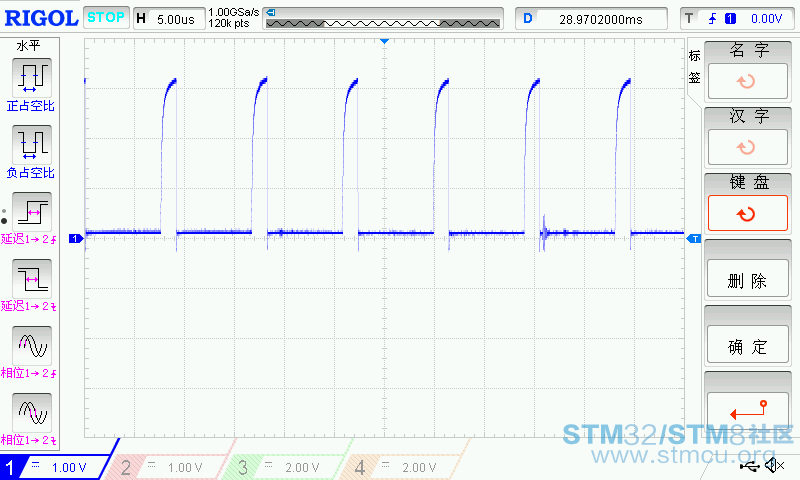Click the 删除 (delete) button
This screenshot has width=800, height=480.
tap(747, 280)
